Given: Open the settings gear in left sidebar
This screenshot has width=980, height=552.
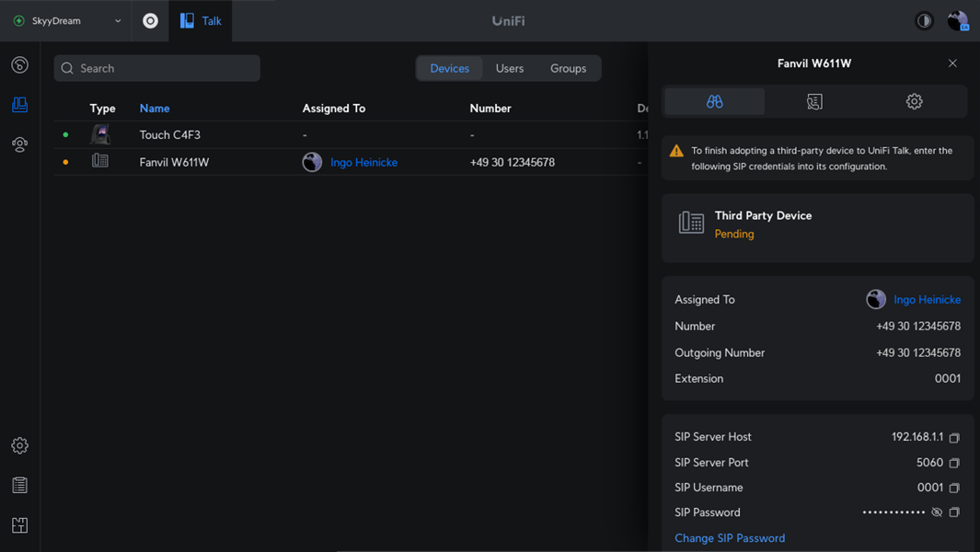Looking at the screenshot, I should click(19, 445).
